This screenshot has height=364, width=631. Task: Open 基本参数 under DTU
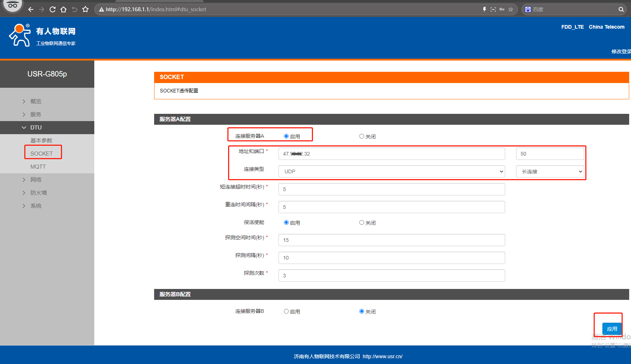coord(41,141)
